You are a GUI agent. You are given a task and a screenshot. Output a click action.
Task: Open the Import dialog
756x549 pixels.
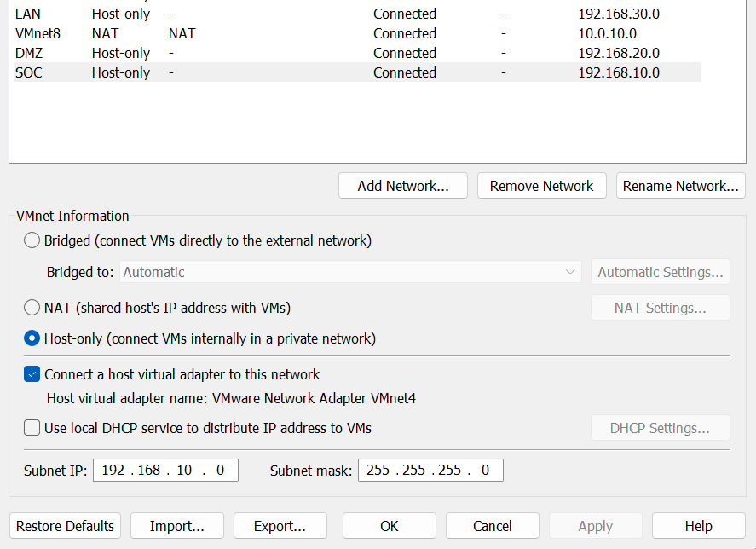pos(177,526)
